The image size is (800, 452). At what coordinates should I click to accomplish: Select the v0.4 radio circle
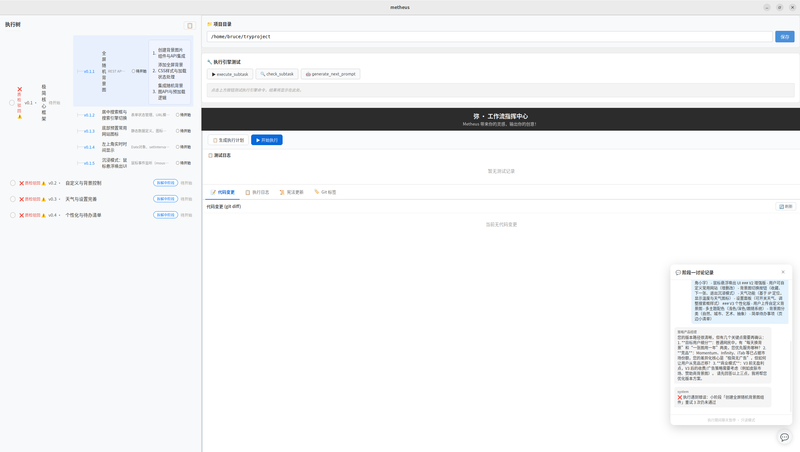[x=13, y=215]
